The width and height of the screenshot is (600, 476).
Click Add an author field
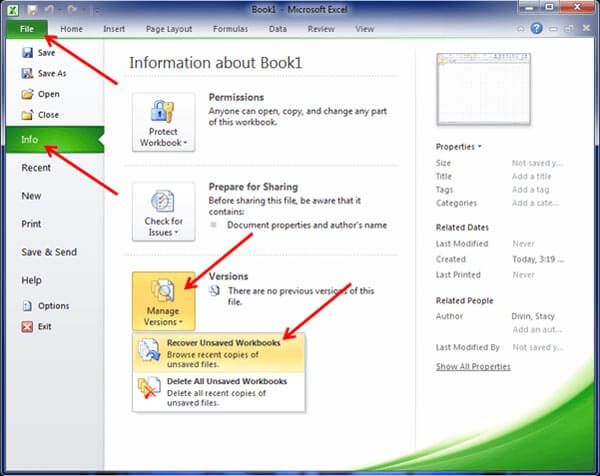click(537, 329)
